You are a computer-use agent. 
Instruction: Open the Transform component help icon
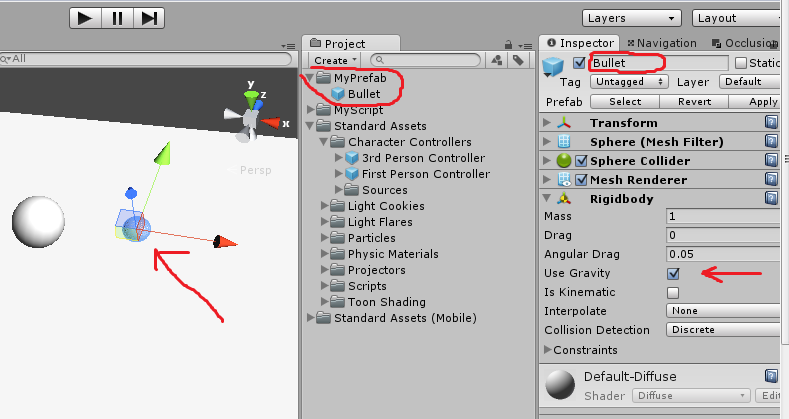(x=771, y=122)
